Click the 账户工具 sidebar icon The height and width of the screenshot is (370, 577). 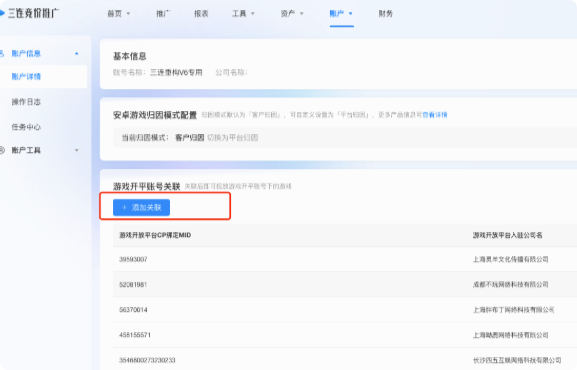(x=2, y=150)
